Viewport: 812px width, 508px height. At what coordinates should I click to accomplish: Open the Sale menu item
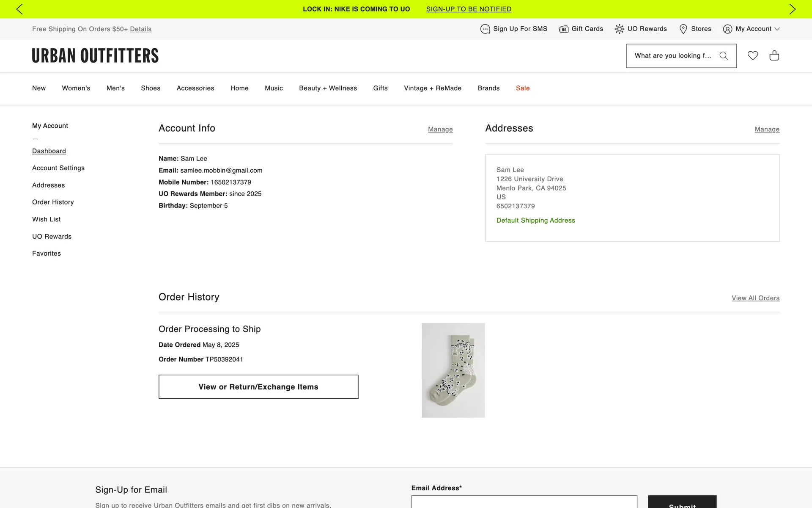(x=523, y=88)
